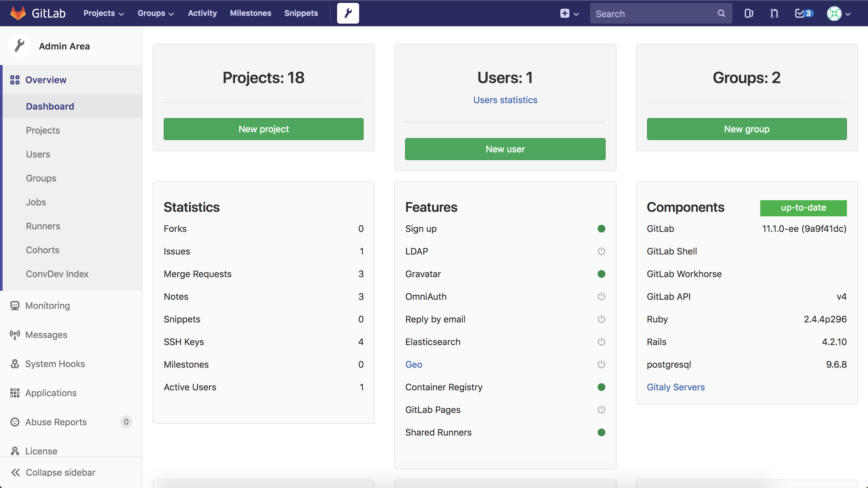The image size is (868, 488).
Task: Click the Container Registry green status dot
Action: point(601,387)
